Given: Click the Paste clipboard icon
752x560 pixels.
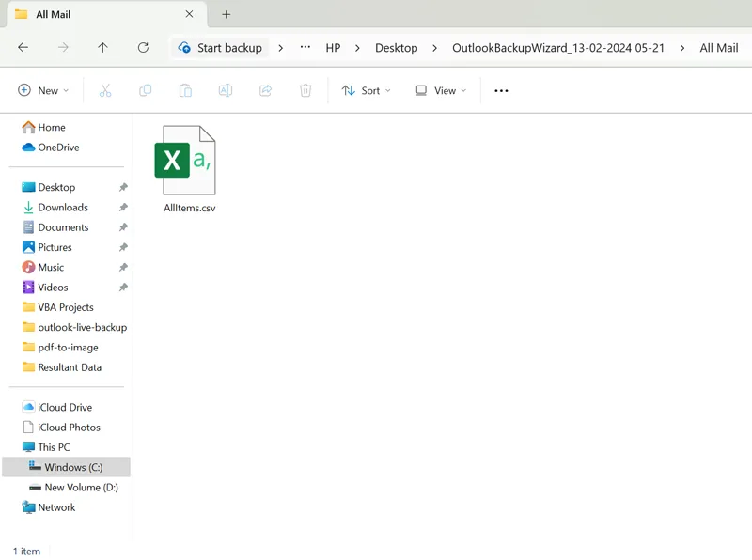Looking at the screenshot, I should click(x=185, y=90).
